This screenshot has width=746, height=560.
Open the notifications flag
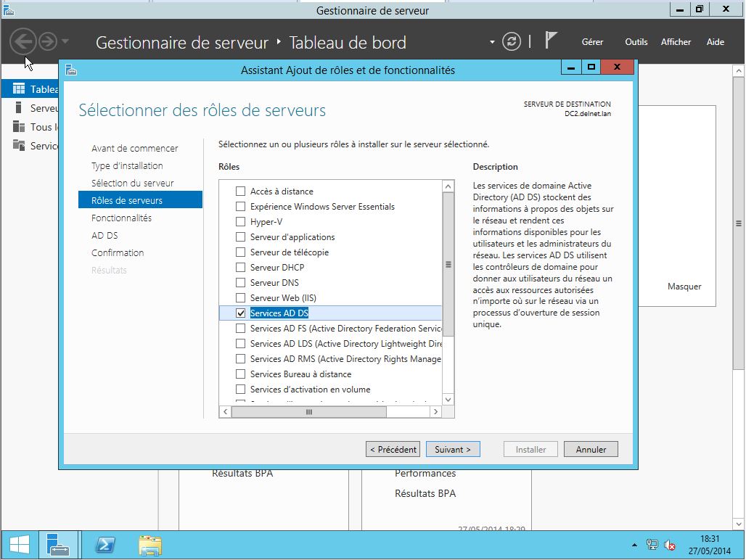(551, 41)
